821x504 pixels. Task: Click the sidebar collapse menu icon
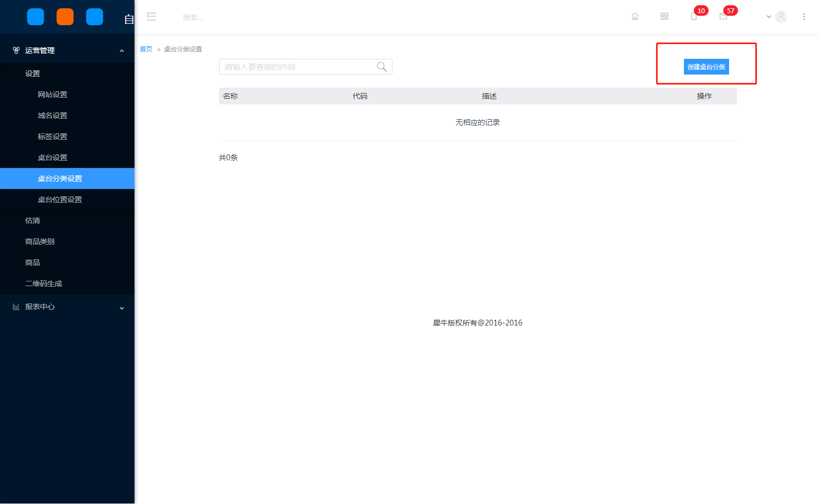(x=151, y=17)
